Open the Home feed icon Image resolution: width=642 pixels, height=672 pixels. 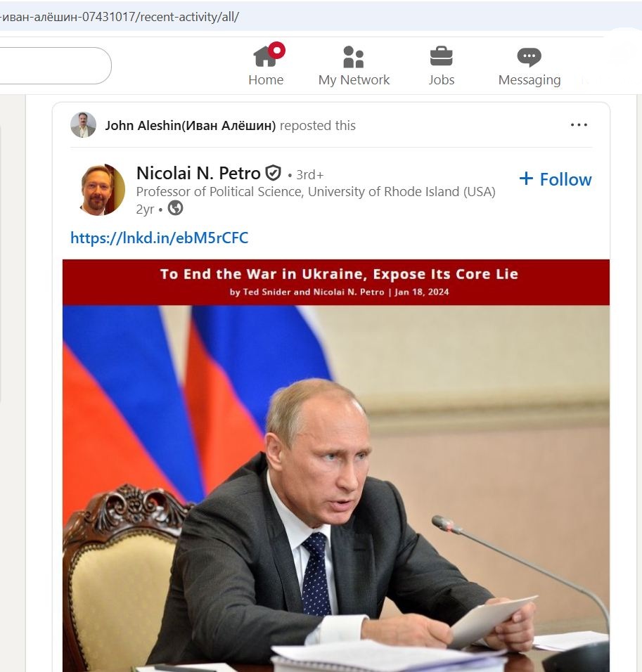point(265,57)
